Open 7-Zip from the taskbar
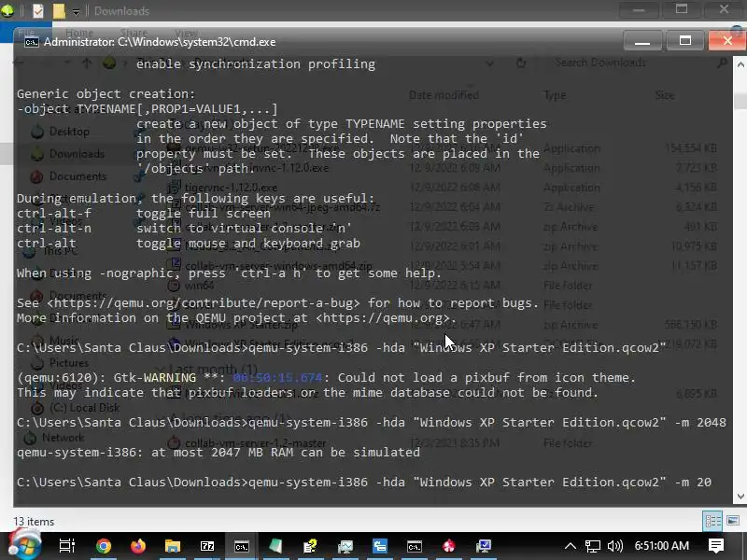The width and height of the screenshot is (747, 560). pos(207,546)
